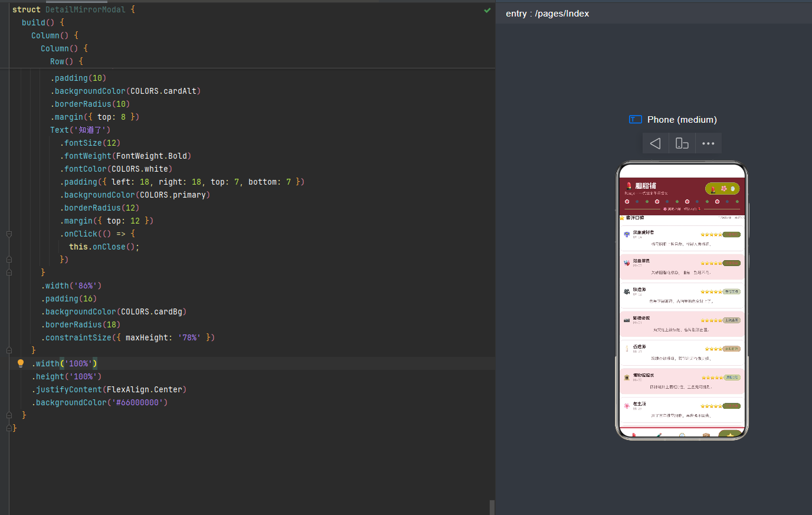Tap the pink flower icon in header pill
The image size is (812, 515).
(x=723, y=189)
